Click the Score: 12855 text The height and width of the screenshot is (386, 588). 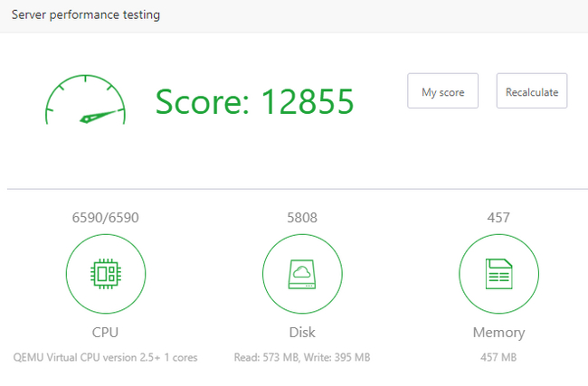[x=254, y=101]
